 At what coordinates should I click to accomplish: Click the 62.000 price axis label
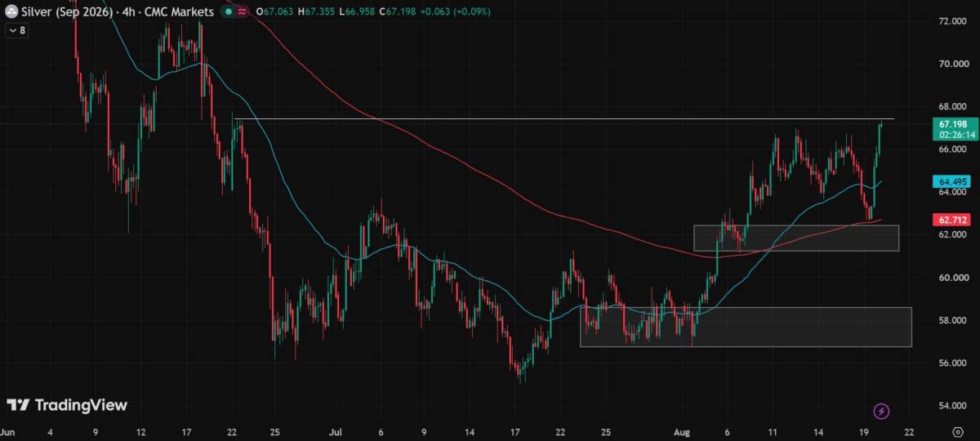(x=953, y=234)
